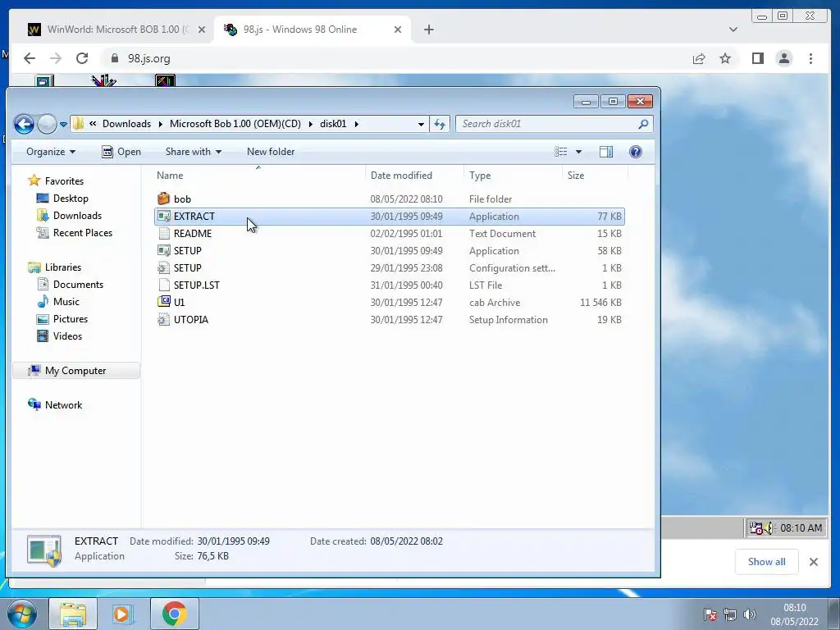Open the Chrome profile avatar
This screenshot has height=630, width=840.
[x=783, y=58]
